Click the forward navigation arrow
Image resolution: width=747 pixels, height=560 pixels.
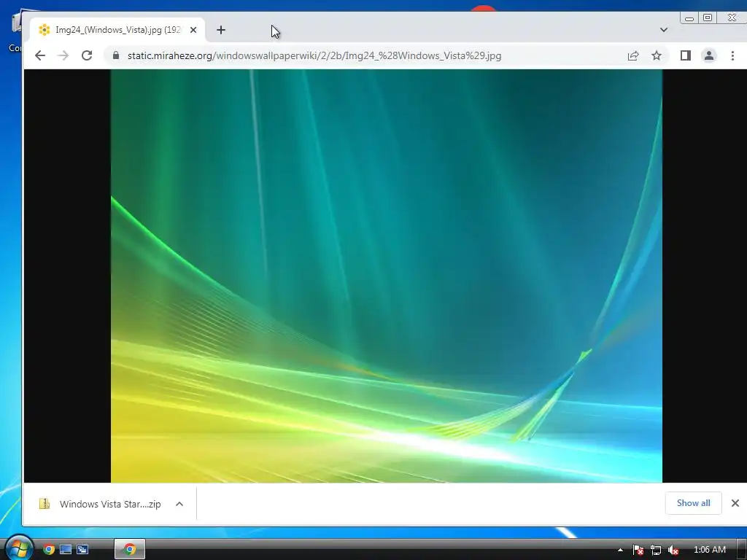click(63, 55)
